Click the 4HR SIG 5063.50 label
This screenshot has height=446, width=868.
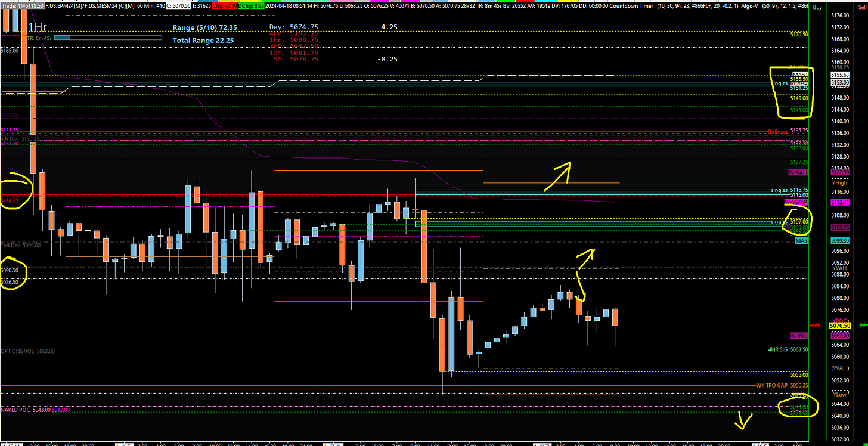[x=789, y=349]
